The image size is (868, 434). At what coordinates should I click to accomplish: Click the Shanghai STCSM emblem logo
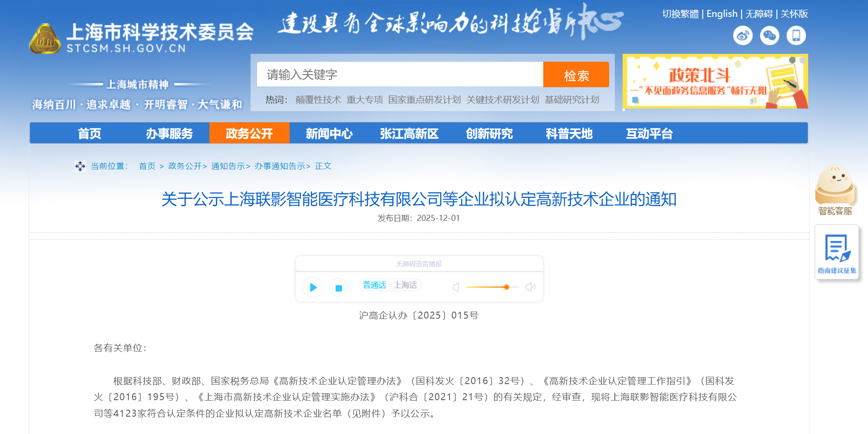point(45,39)
